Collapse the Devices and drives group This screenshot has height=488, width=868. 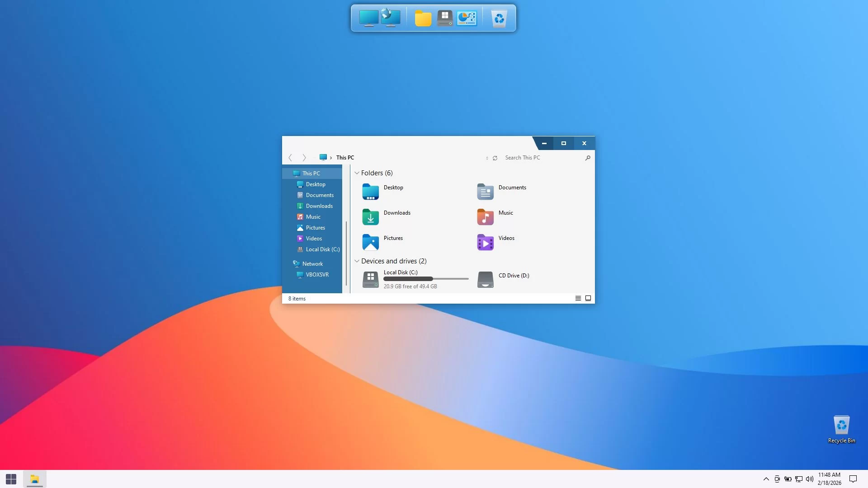[357, 261]
